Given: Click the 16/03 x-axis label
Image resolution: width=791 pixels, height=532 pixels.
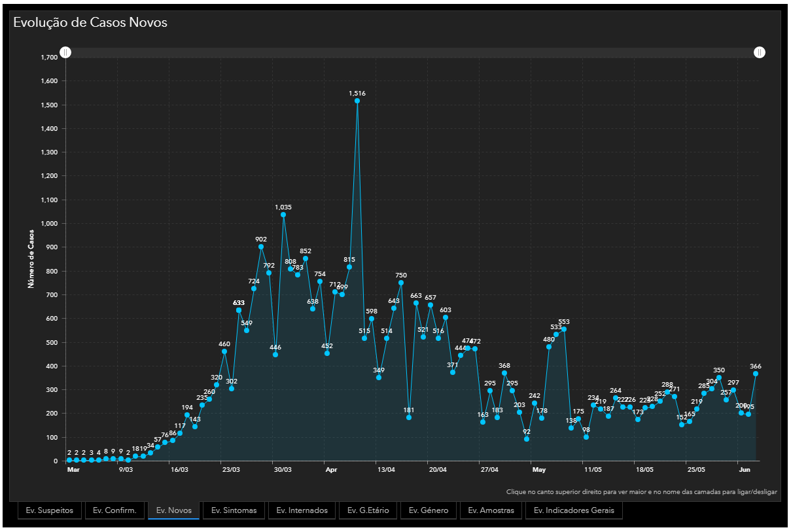Looking at the screenshot, I should pyautogui.click(x=179, y=469).
